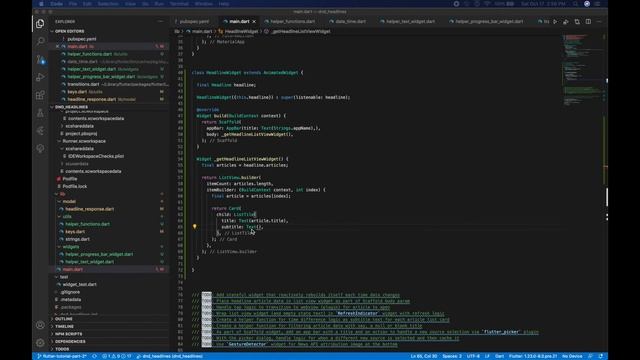This screenshot has width=640, height=360.
Task: Click No Device in the status bar
Action: (x=572, y=356)
